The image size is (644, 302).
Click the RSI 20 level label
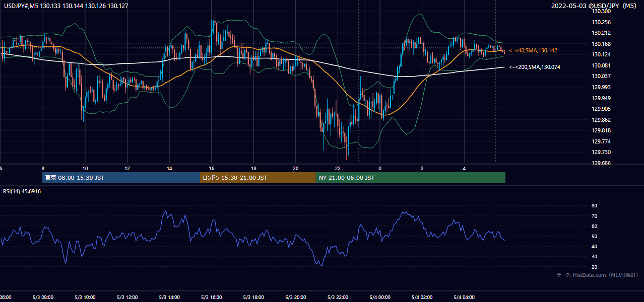tap(595, 267)
